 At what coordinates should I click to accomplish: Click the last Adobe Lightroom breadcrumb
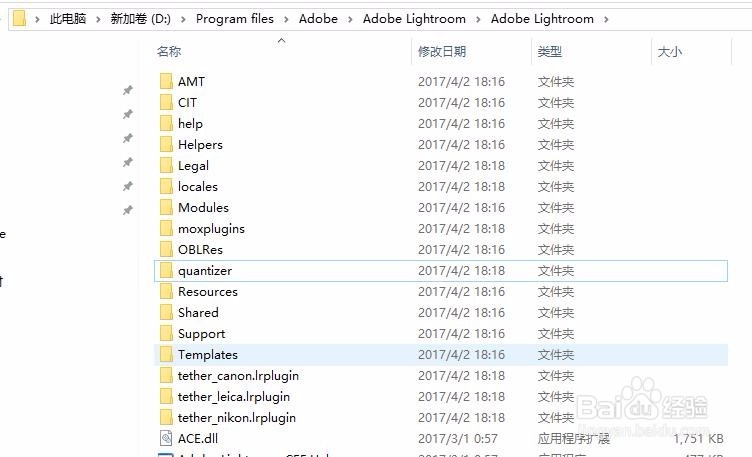[x=542, y=19]
